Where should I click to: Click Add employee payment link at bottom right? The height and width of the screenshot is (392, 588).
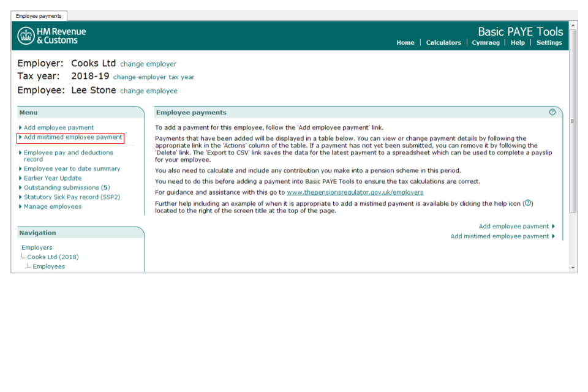click(x=514, y=227)
